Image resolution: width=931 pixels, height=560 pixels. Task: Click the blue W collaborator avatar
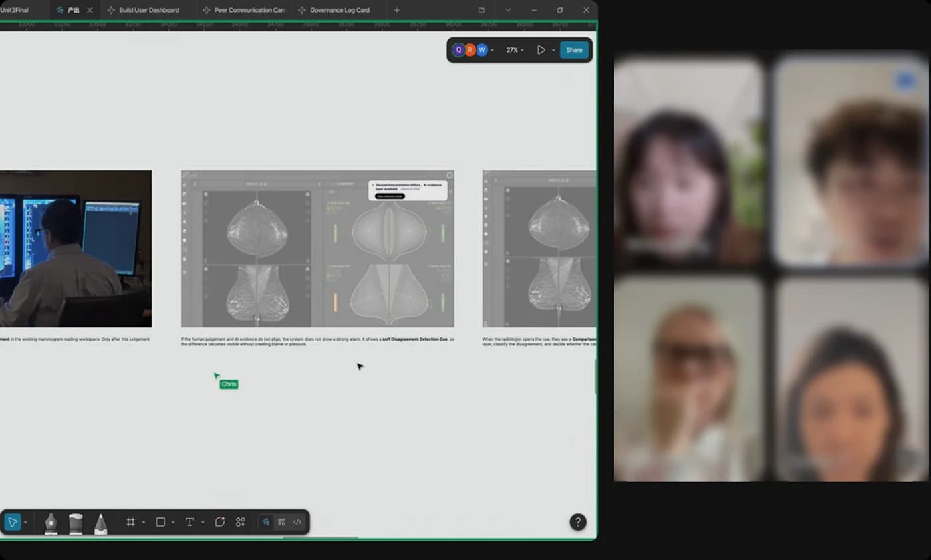coord(482,50)
